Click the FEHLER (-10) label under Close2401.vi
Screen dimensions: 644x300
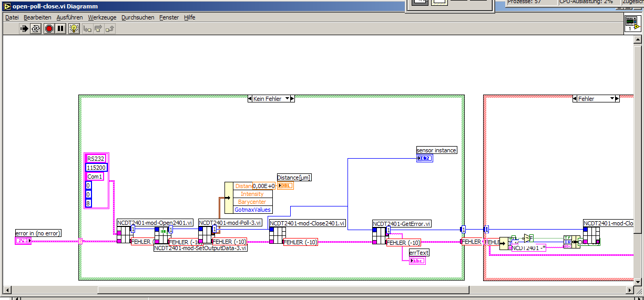tap(300, 242)
